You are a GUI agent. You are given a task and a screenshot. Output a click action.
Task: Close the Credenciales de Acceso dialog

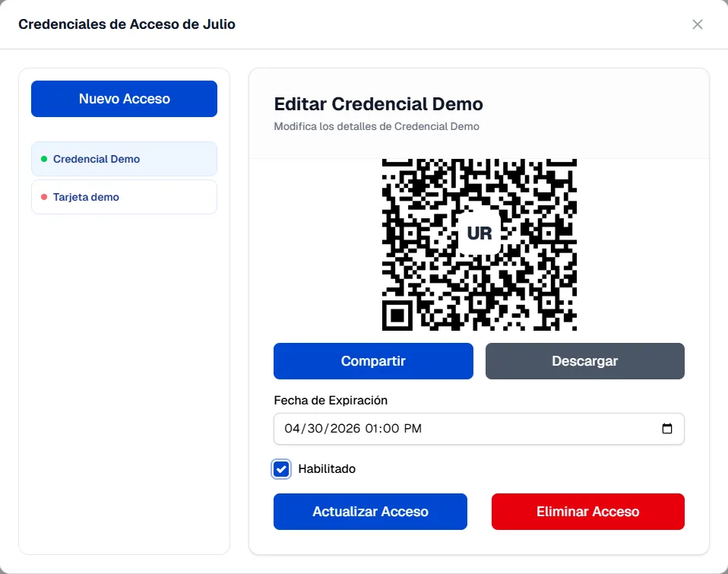[697, 24]
